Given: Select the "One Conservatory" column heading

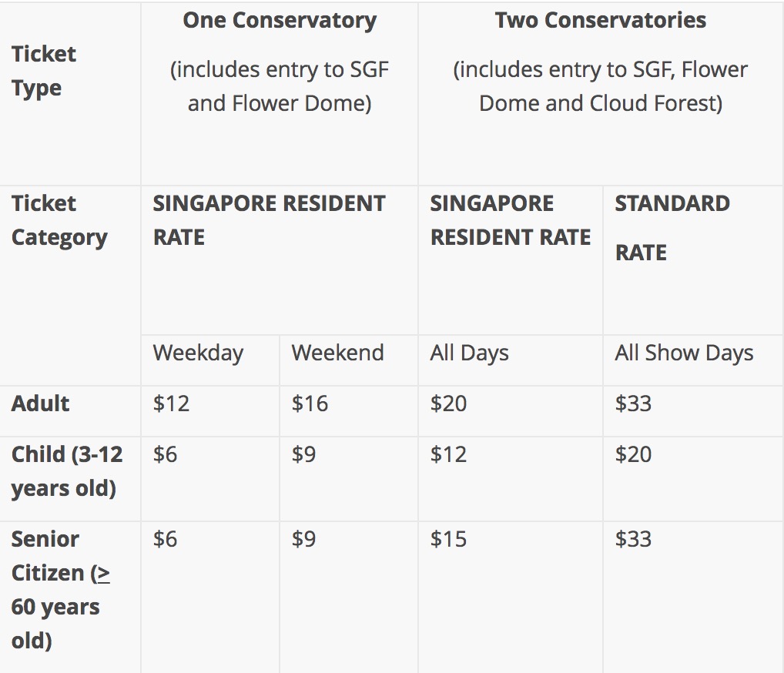Looking at the screenshot, I should point(280,21).
